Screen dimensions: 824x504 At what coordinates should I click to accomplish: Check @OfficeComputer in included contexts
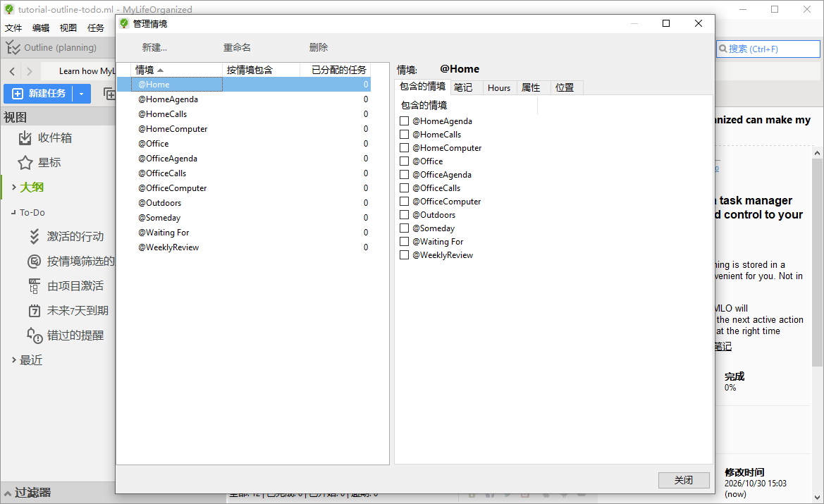(x=404, y=202)
